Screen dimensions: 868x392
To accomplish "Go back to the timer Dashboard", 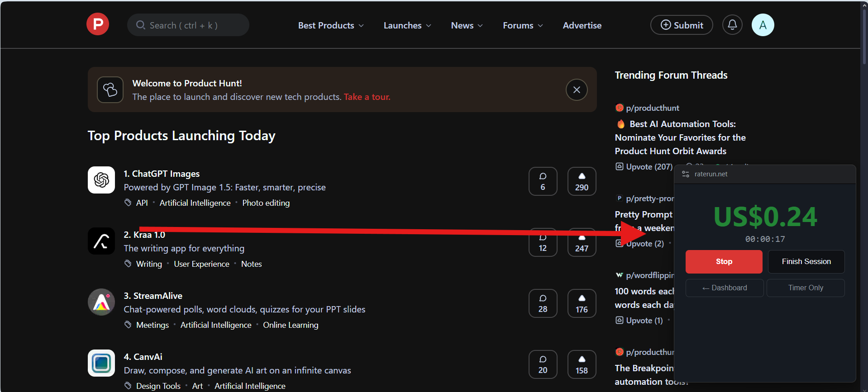I will (x=725, y=288).
